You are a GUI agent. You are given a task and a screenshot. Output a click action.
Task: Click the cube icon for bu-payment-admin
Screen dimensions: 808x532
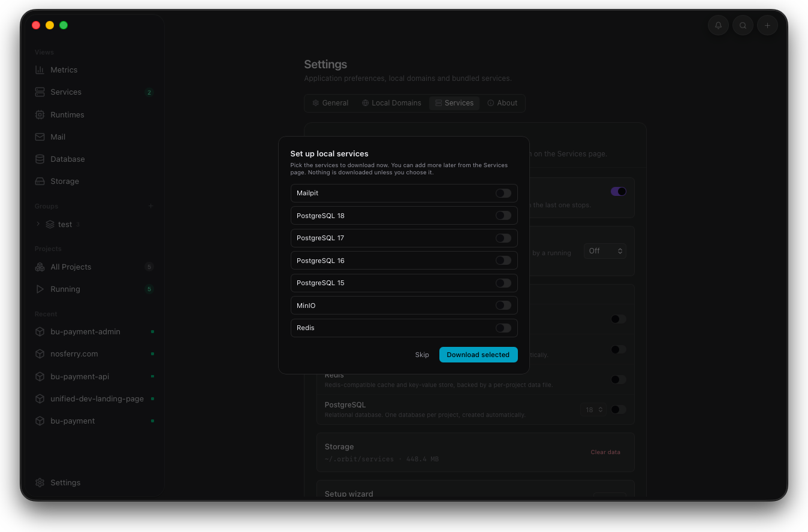[x=40, y=331]
